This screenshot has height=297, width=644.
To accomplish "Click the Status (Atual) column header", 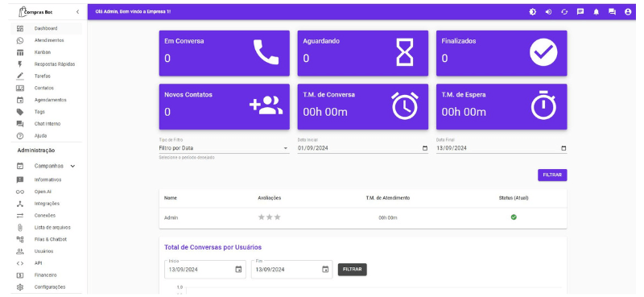I will (x=514, y=198).
